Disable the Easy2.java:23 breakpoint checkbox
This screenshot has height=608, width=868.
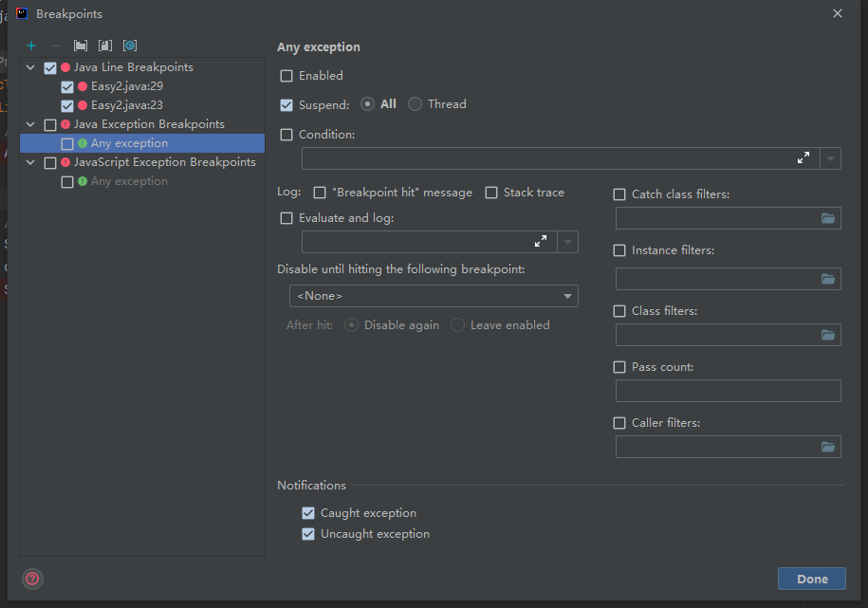click(67, 106)
